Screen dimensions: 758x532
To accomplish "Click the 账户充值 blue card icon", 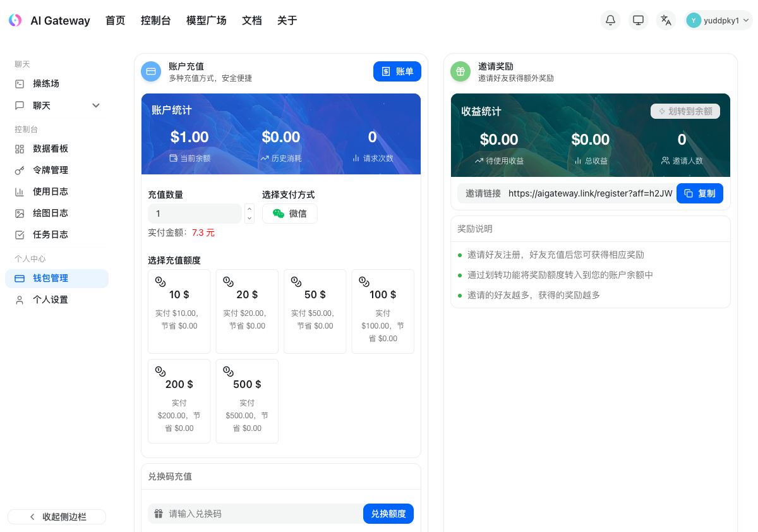I will tap(151, 71).
